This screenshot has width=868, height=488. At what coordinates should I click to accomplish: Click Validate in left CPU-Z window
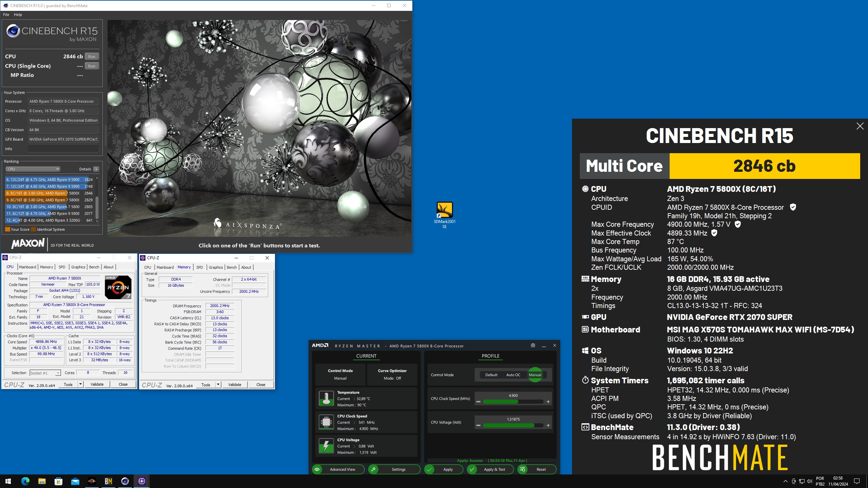pyautogui.click(x=97, y=384)
